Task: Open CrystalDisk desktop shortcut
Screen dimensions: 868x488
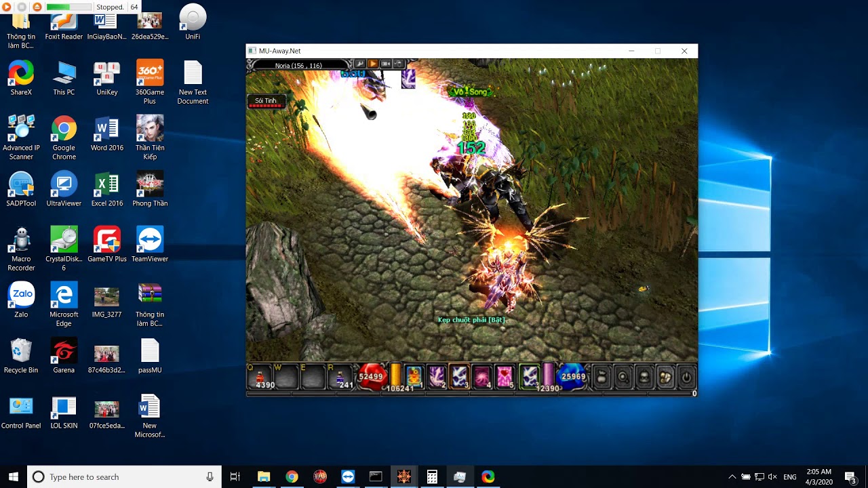Action: tap(64, 249)
